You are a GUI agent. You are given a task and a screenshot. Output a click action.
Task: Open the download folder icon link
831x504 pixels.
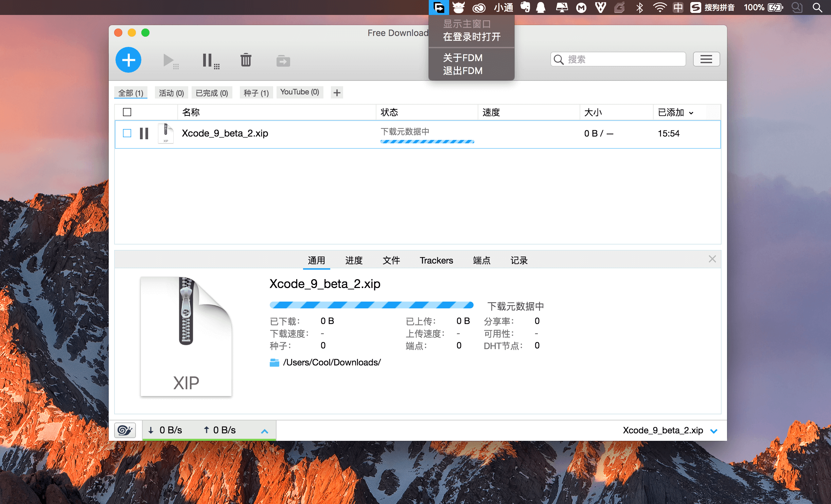(274, 363)
